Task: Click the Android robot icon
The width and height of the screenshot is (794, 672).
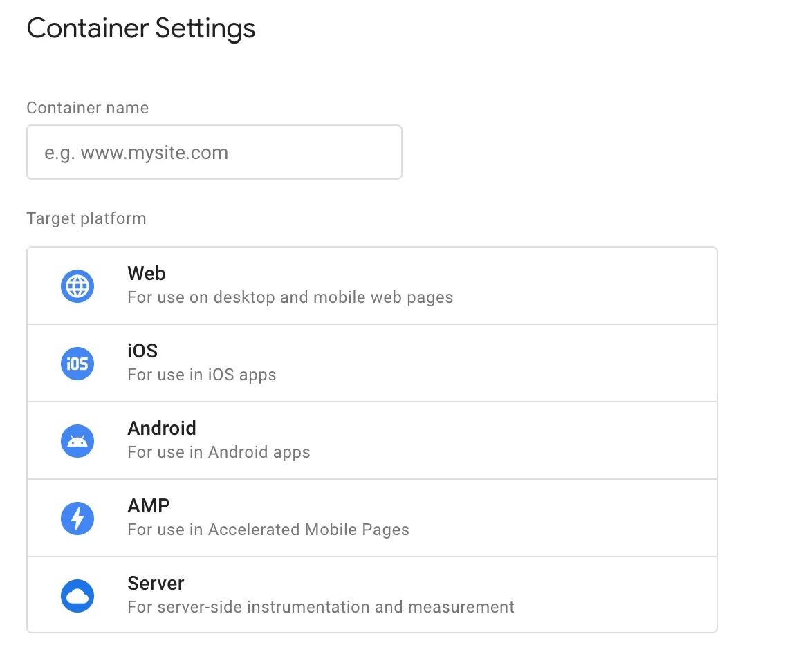Action: pyautogui.click(x=77, y=441)
